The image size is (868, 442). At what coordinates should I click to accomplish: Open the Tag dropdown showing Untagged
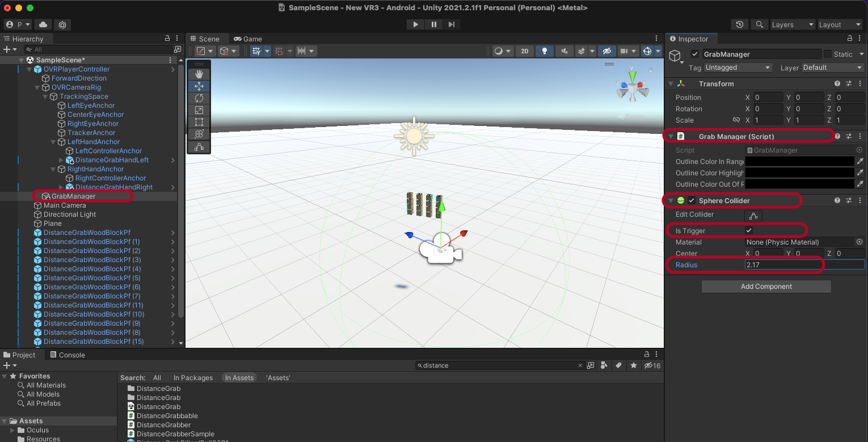tap(738, 68)
